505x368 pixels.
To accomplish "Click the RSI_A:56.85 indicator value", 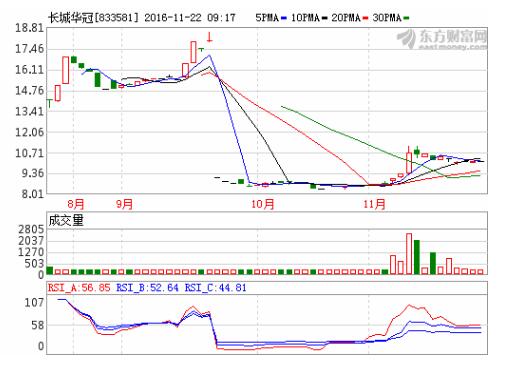I will tap(79, 288).
